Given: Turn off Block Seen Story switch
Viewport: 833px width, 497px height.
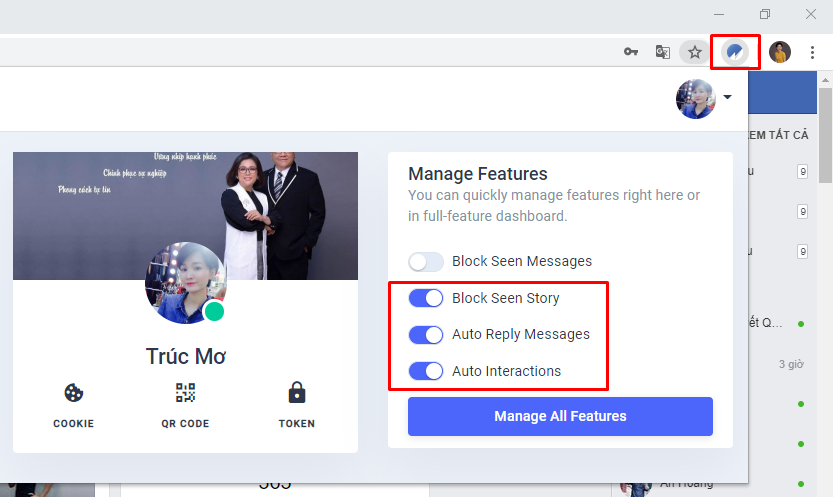Looking at the screenshot, I should [426, 298].
